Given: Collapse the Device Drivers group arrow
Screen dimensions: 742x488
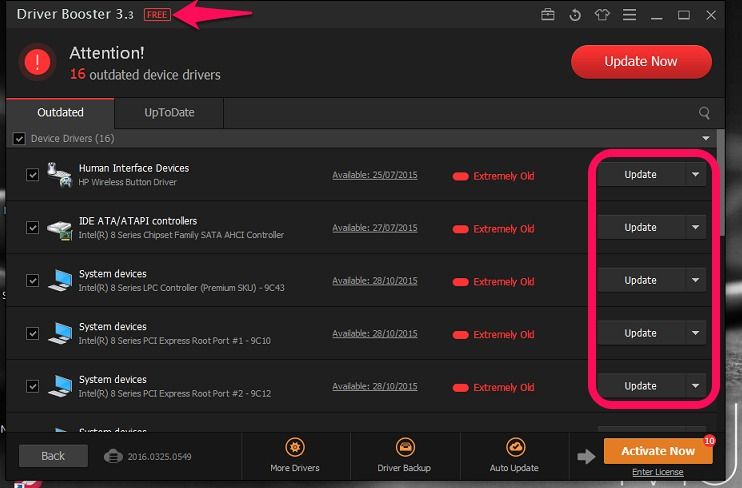Looking at the screenshot, I should tap(706, 139).
